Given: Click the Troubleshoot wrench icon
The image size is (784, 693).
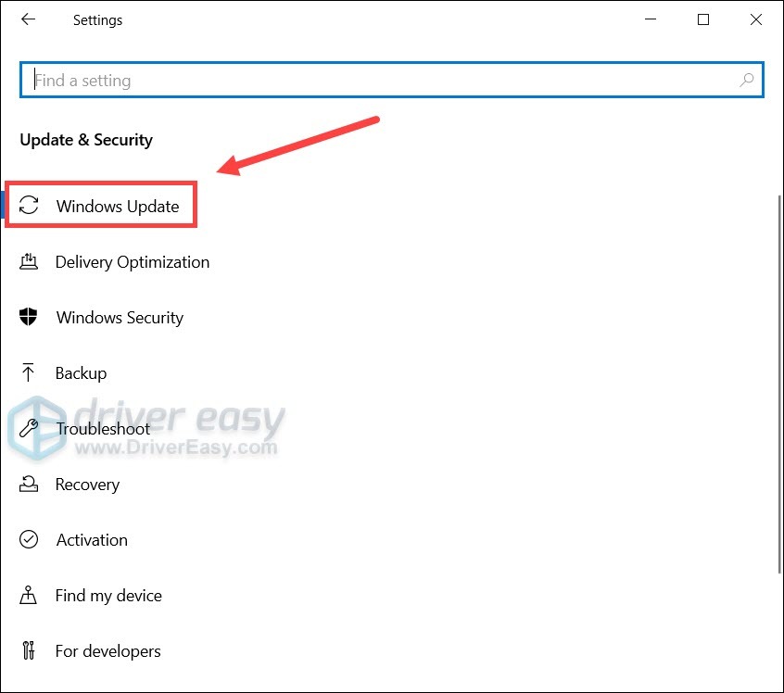Looking at the screenshot, I should (x=29, y=429).
